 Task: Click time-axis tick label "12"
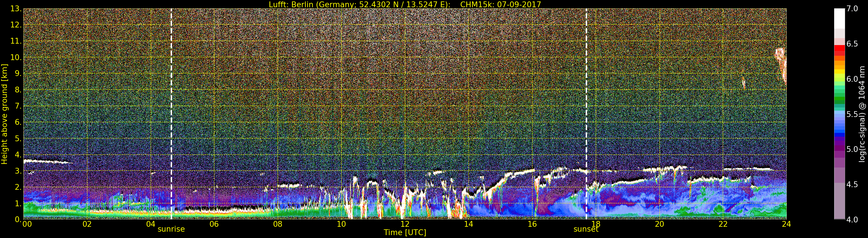pyautogui.click(x=405, y=224)
